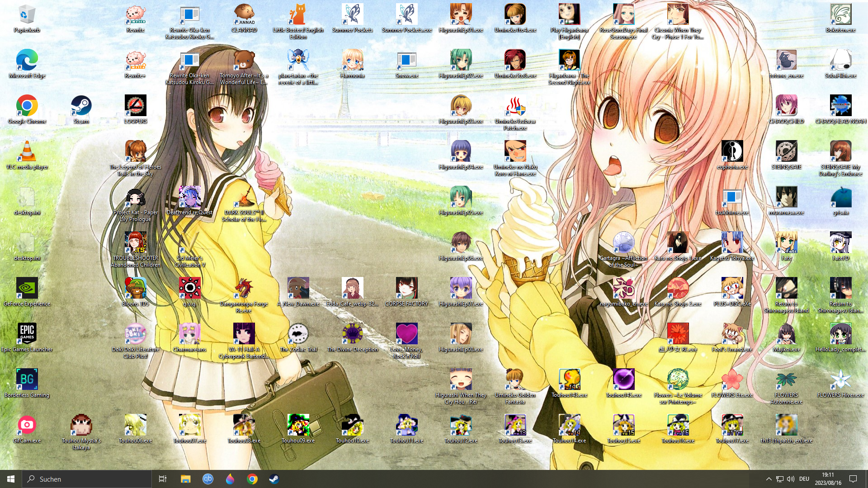
Task: Select grisaia desktop shortcut
Action: 840,201
